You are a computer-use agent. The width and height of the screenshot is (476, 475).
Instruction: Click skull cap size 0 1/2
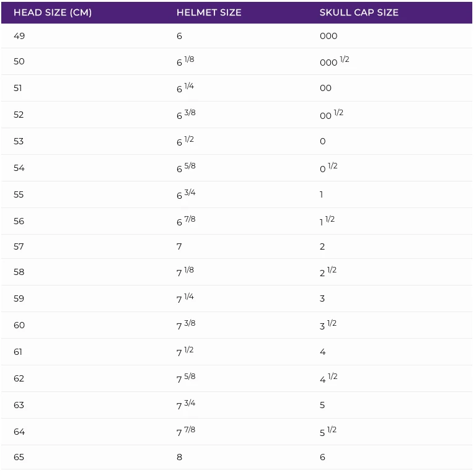[328, 168]
